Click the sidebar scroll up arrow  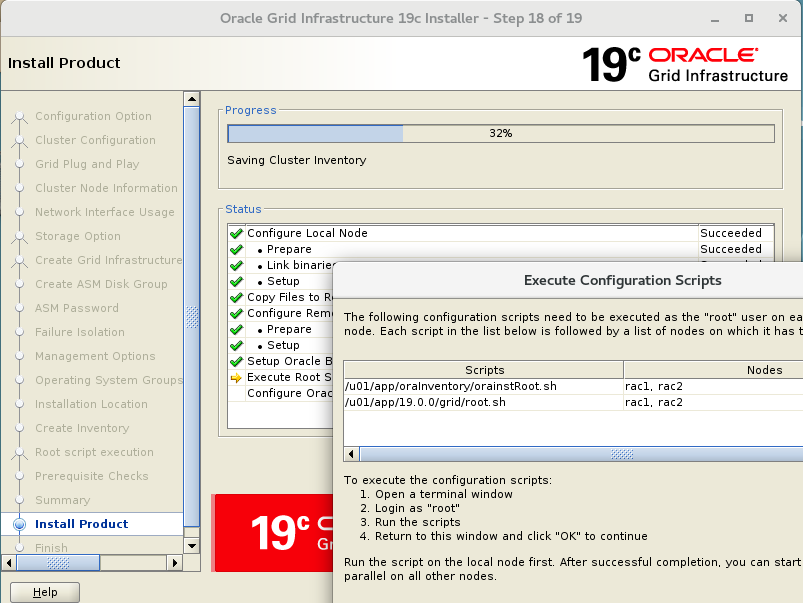[191, 98]
